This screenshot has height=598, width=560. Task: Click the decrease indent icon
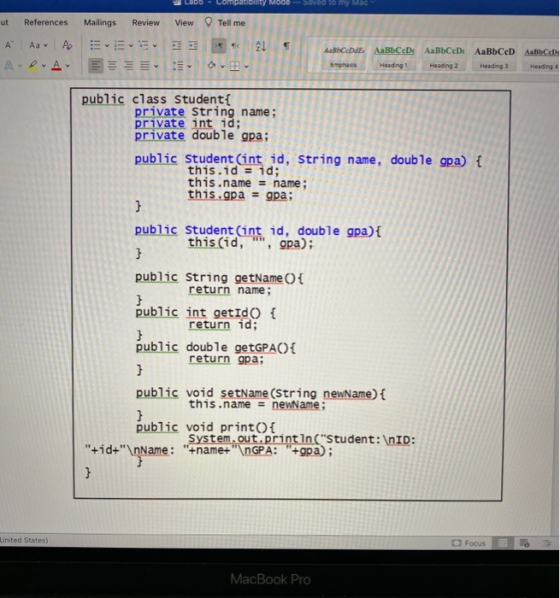pos(177,46)
